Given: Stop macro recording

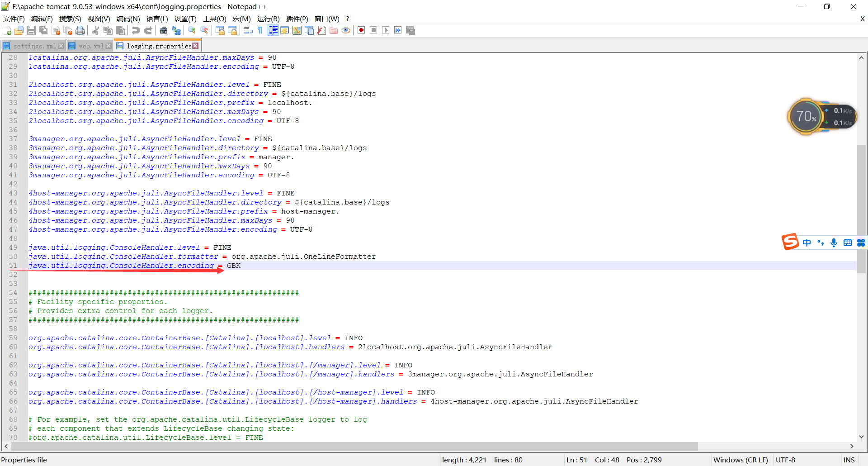Looking at the screenshot, I should (x=373, y=30).
